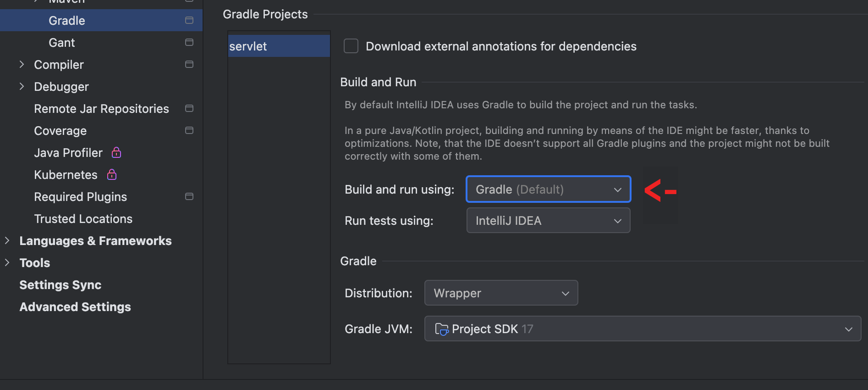Viewport: 868px width, 390px height.
Task: Click the lock icon next to Java Profiler
Action: 116,152
